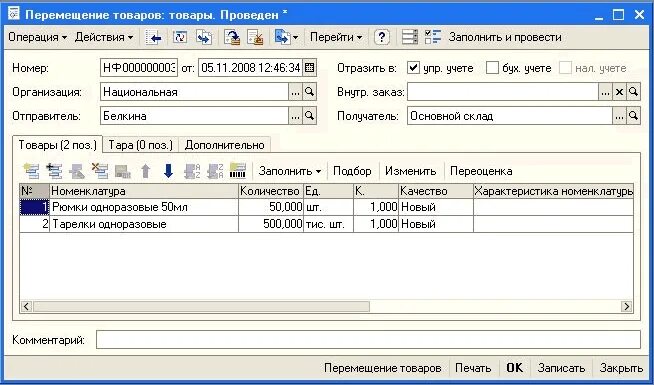Viewport: 654px width, 385px height.
Task: Click the Изменить button
Action: pos(410,171)
